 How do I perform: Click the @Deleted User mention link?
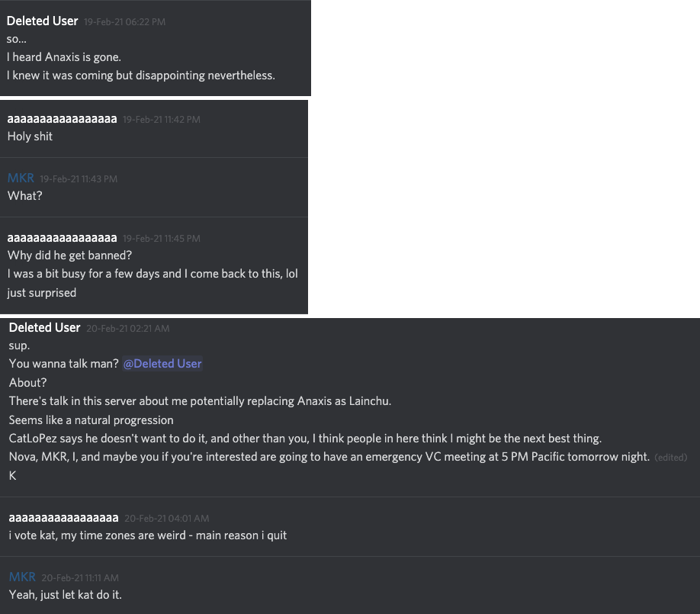pyautogui.click(x=162, y=364)
